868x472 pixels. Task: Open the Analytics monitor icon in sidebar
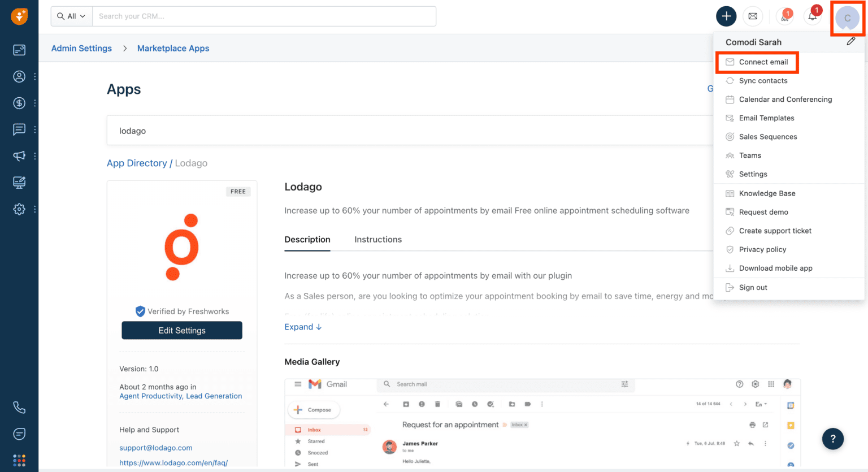pyautogui.click(x=19, y=183)
